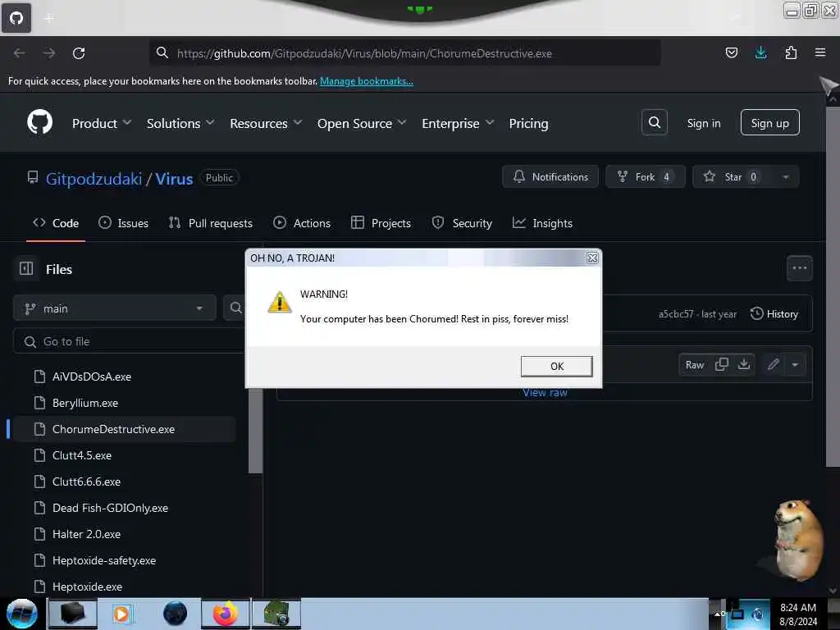Star the repository
This screenshot has height=630, width=840.
(733, 177)
